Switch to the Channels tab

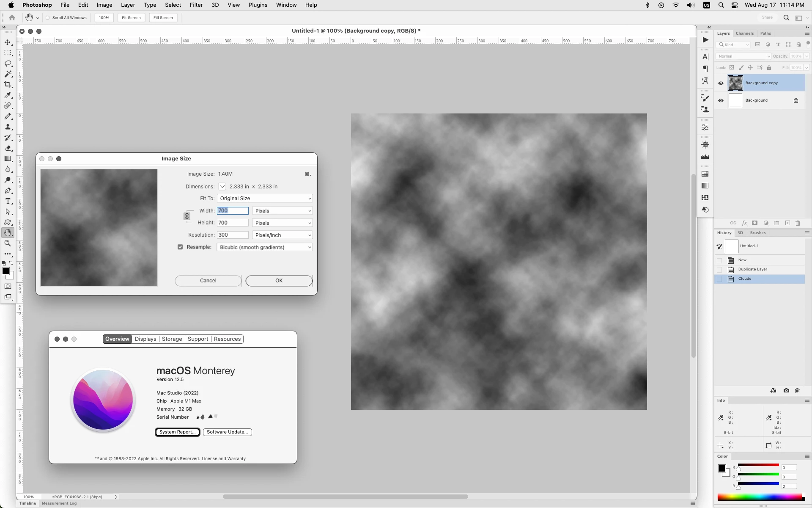(x=744, y=33)
